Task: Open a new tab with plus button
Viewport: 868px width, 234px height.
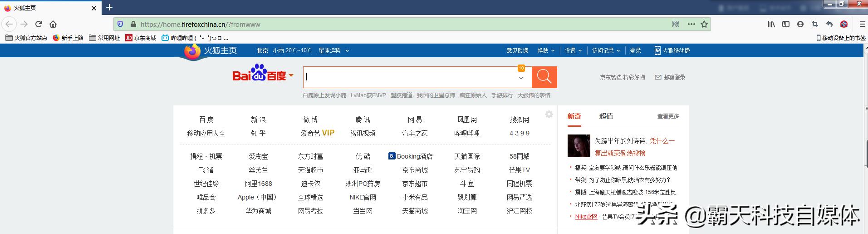Action: point(109,7)
